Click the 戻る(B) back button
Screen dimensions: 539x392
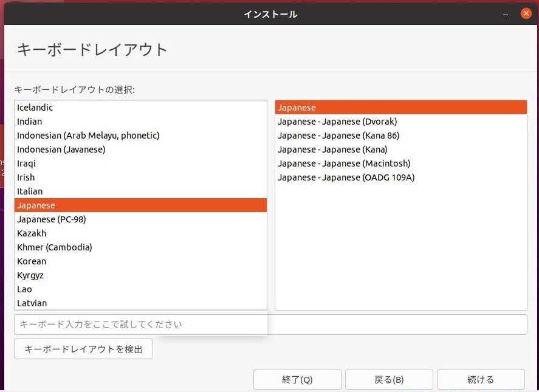(x=389, y=379)
